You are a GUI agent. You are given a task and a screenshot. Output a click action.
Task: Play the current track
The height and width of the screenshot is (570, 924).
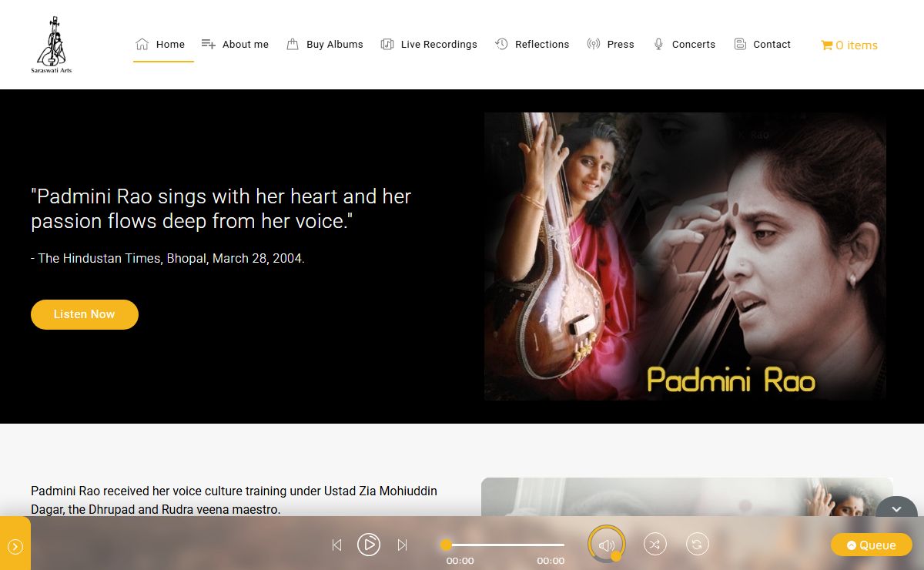pyautogui.click(x=369, y=545)
